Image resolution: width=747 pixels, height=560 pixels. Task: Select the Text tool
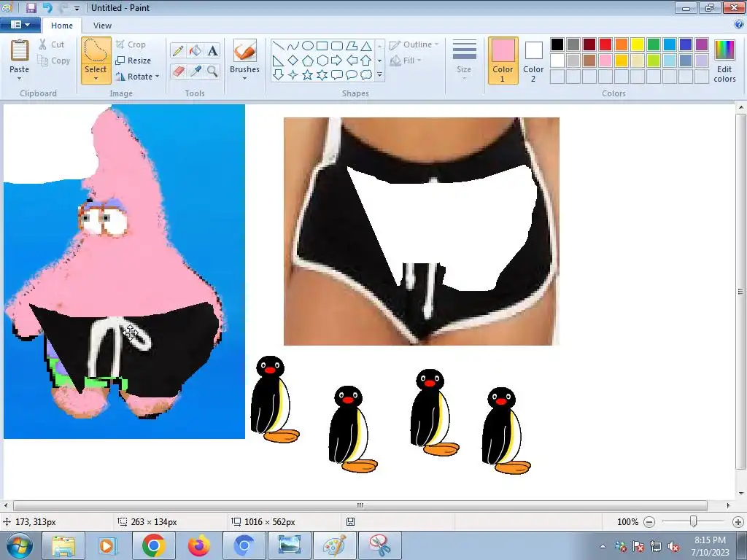tap(212, 51)
